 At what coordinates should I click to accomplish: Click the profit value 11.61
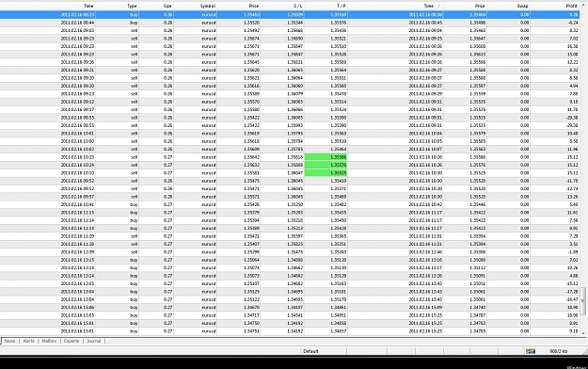pos(573,213)
